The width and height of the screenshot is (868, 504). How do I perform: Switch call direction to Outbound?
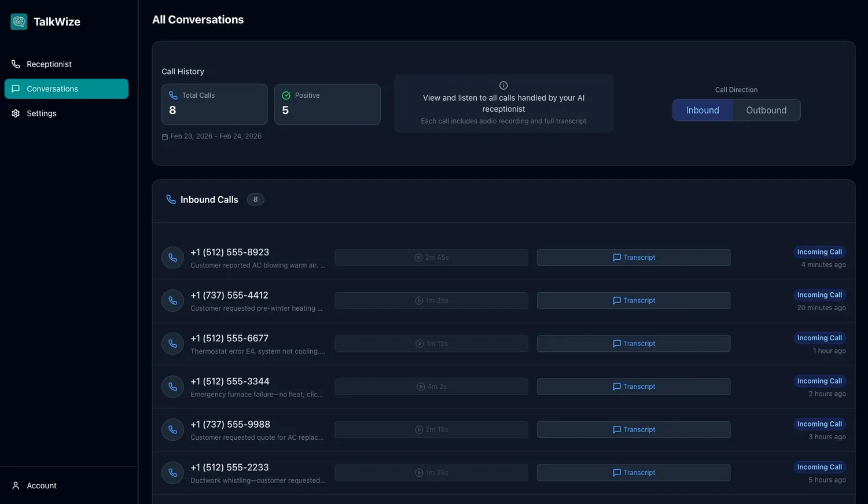pos(766,110)
